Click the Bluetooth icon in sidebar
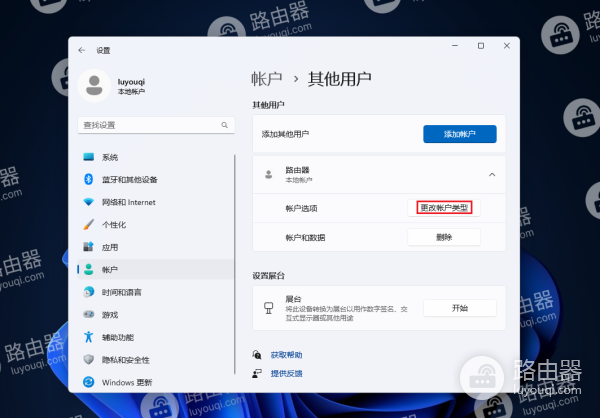This screenshot has height=418, width=600. tap(89, 179)
